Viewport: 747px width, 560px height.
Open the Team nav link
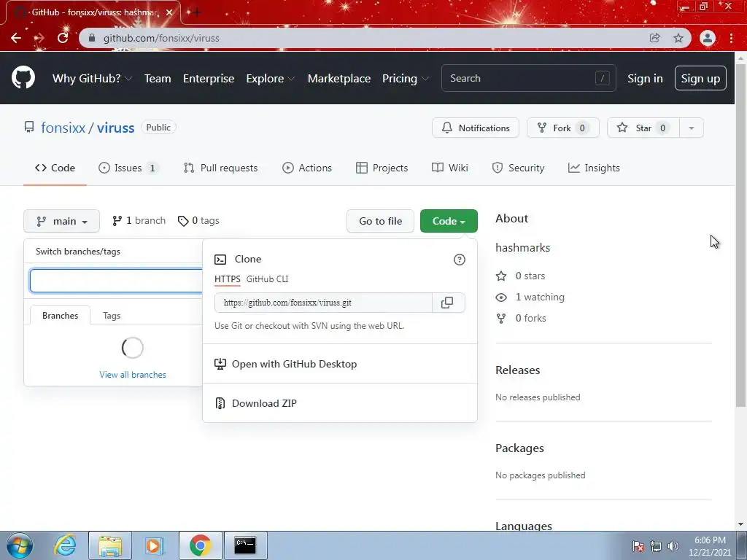coord(158,79)
